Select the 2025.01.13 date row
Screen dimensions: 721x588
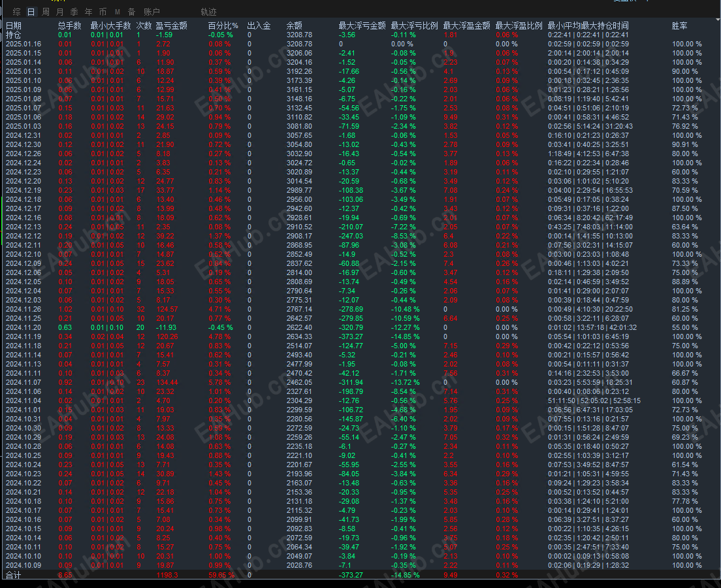coord(24,71)
